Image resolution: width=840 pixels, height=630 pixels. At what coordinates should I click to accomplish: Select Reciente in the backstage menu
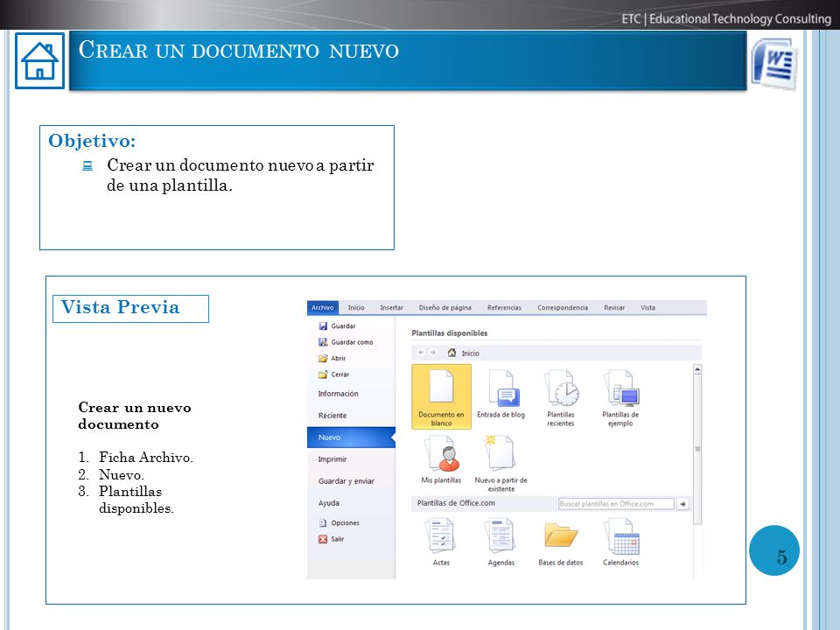click(332, 416)
